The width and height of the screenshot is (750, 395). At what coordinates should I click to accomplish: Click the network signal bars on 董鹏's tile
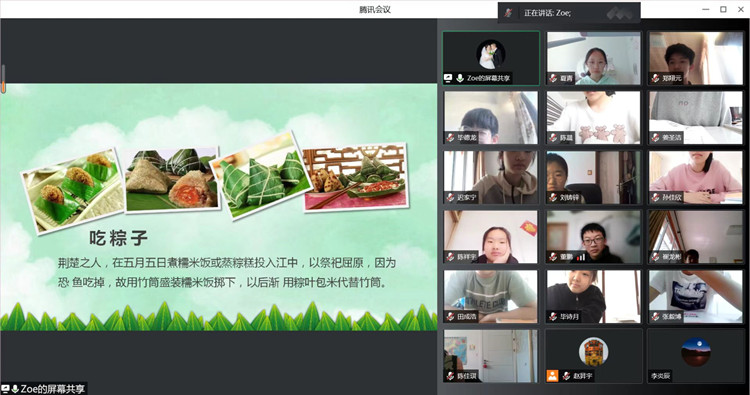[x=581, y=257]
